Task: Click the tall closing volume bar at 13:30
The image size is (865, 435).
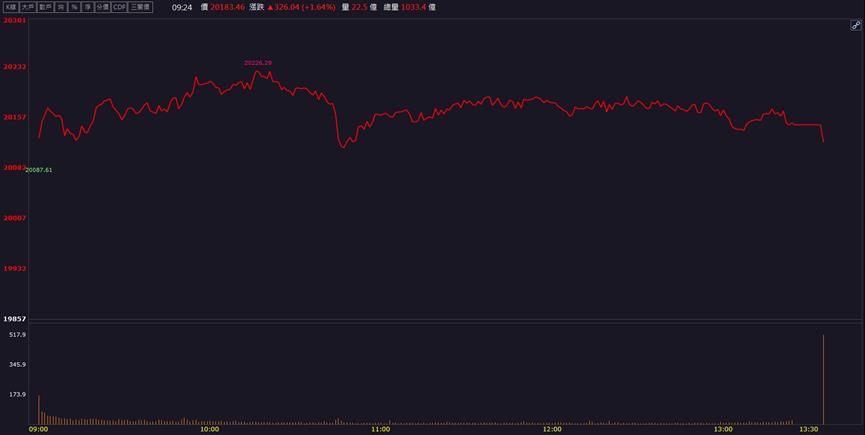Action: [x=824, y=379]
